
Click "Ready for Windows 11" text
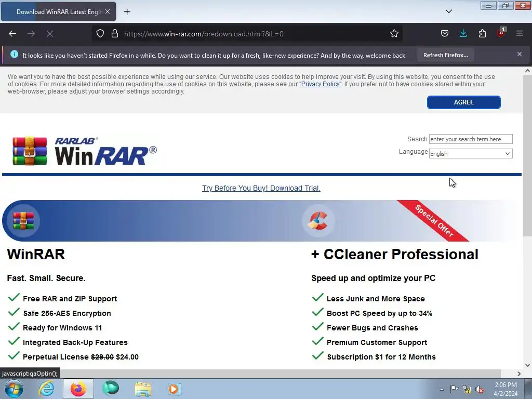coord(62,328)
